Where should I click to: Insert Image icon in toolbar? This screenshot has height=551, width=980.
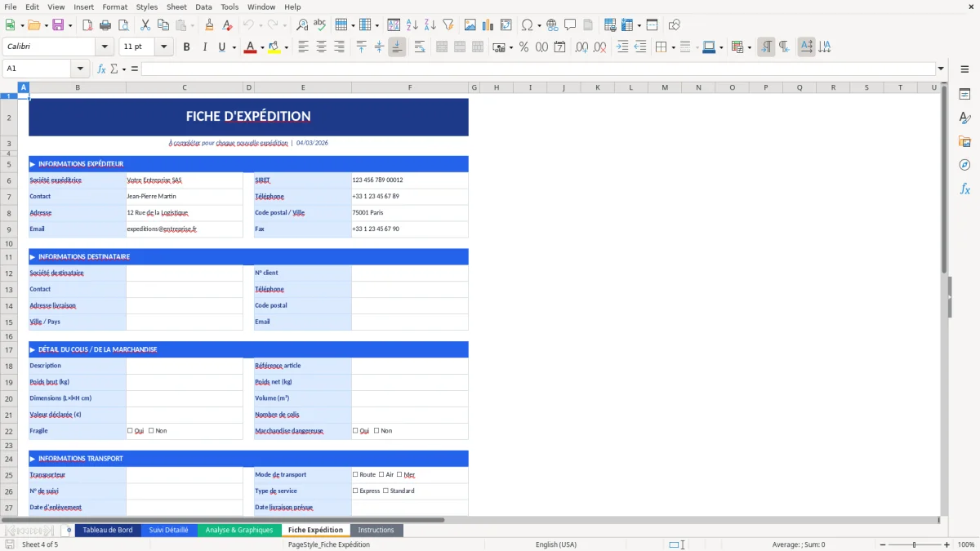pyautogui.click(x=470, y=25)
